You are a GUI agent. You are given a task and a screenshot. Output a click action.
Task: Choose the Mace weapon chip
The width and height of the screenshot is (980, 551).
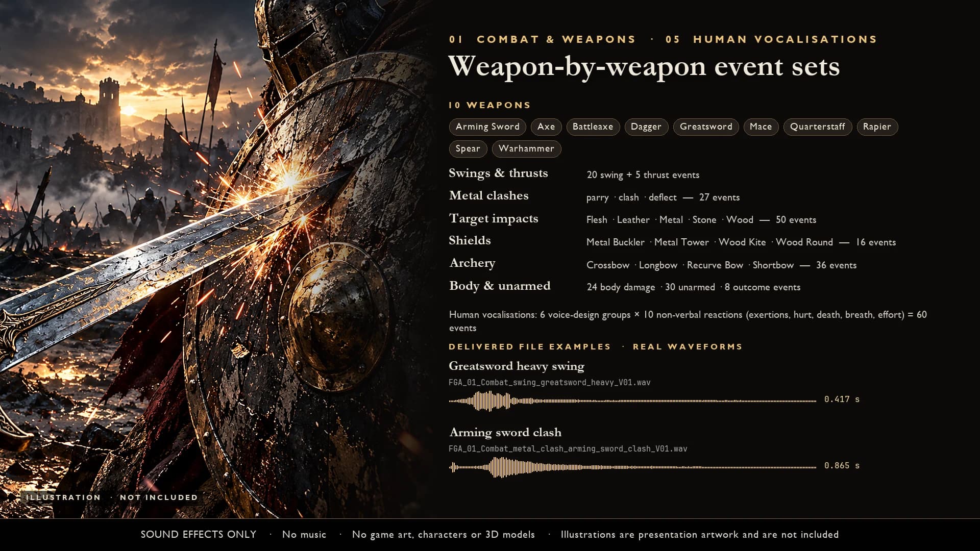pos(761,127)
